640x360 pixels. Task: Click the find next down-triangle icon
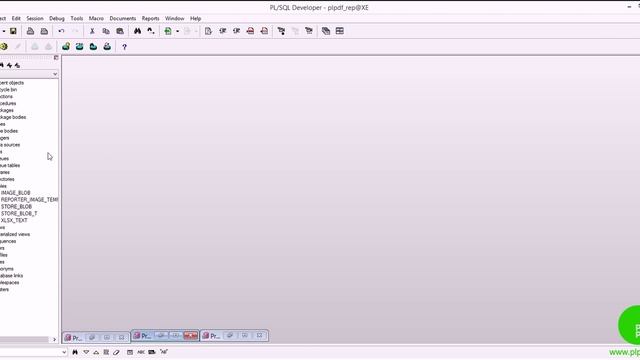coord(86,352)
